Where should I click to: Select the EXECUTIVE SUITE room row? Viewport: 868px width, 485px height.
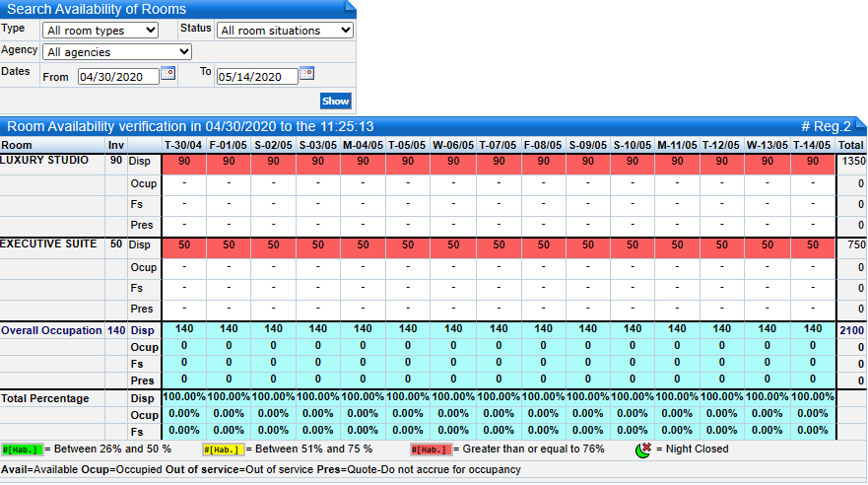(x=48, y=244)
